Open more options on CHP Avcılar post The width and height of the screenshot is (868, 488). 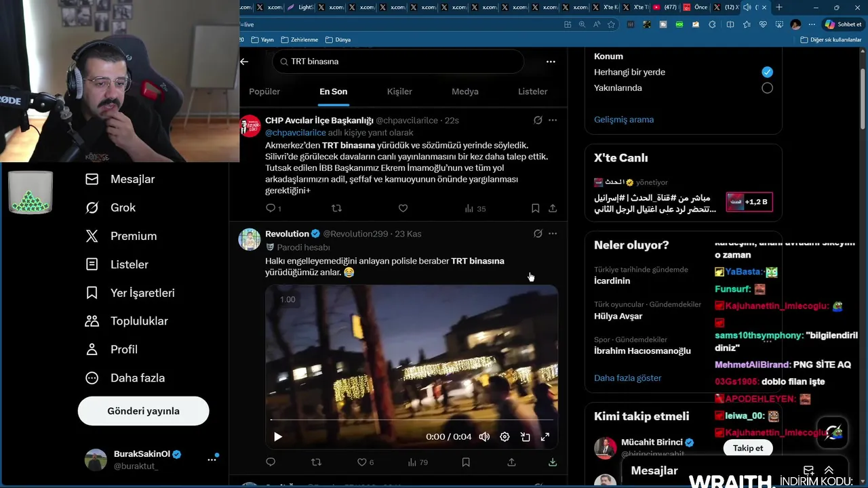tap(553, 120)
